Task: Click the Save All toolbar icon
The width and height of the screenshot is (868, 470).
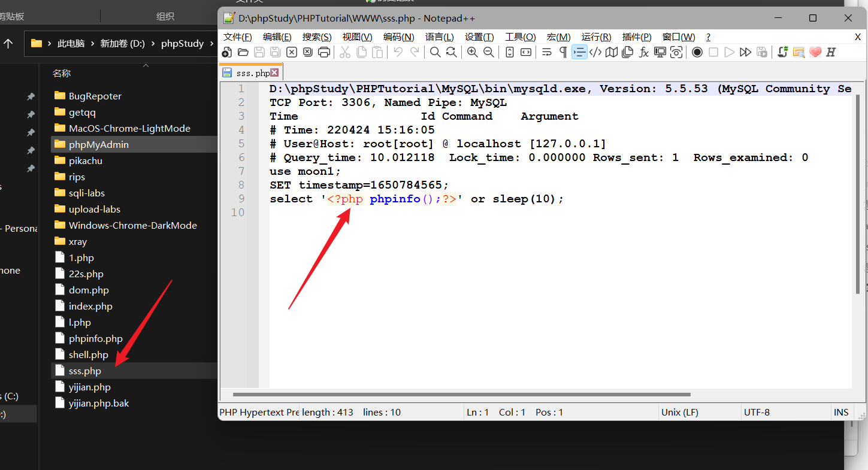Action: click(x=275, y=52)
